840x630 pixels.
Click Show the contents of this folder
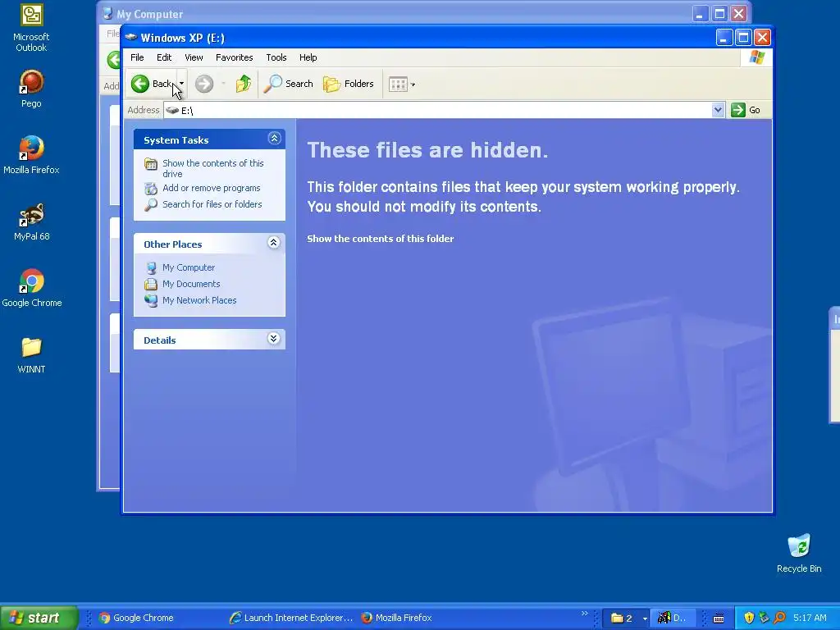381,239
